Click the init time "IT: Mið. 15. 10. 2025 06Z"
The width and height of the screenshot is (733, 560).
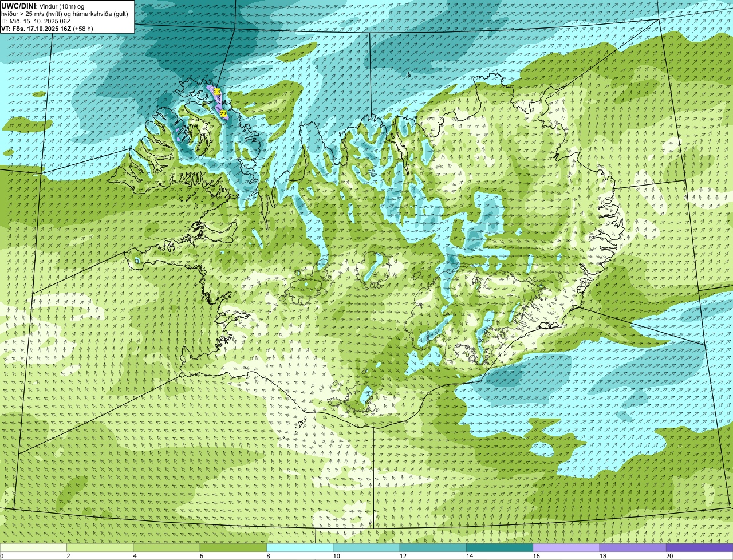36,21
